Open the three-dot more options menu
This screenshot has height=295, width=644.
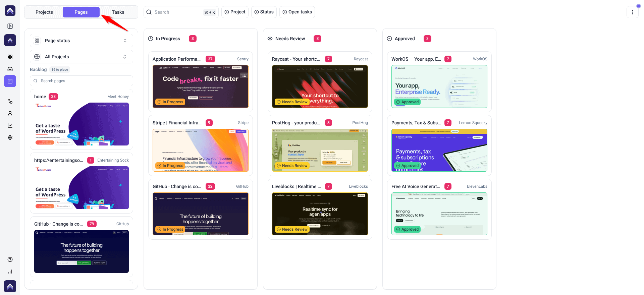pyautogui.click(x=633, y=12)
